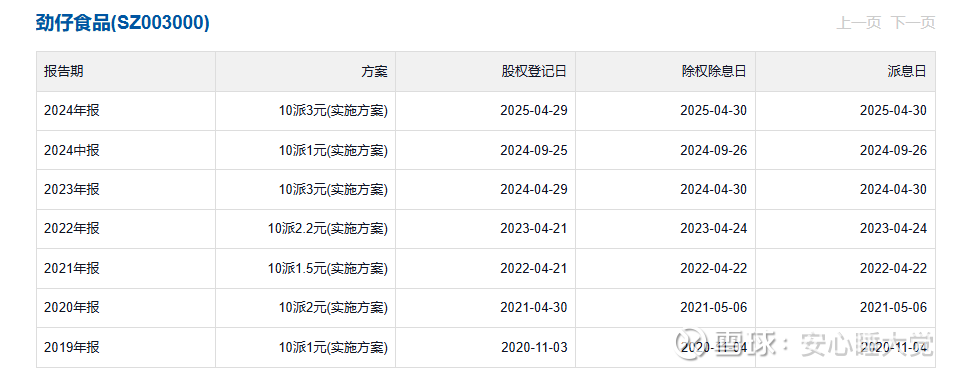Click the 股权登记日 column header

click(534, 71)
